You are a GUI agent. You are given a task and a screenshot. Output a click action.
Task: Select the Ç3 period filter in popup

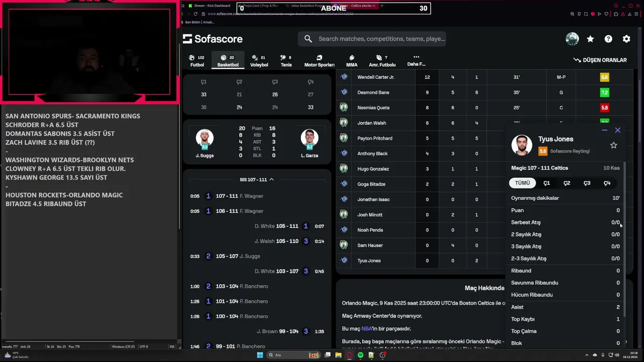coord(587,183)
